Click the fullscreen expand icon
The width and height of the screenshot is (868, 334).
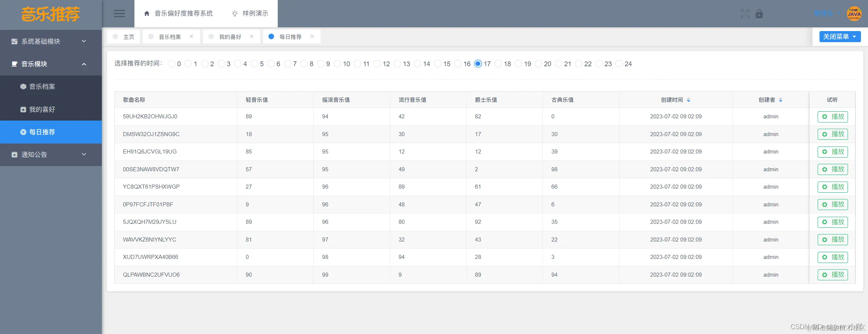[745, 14]
